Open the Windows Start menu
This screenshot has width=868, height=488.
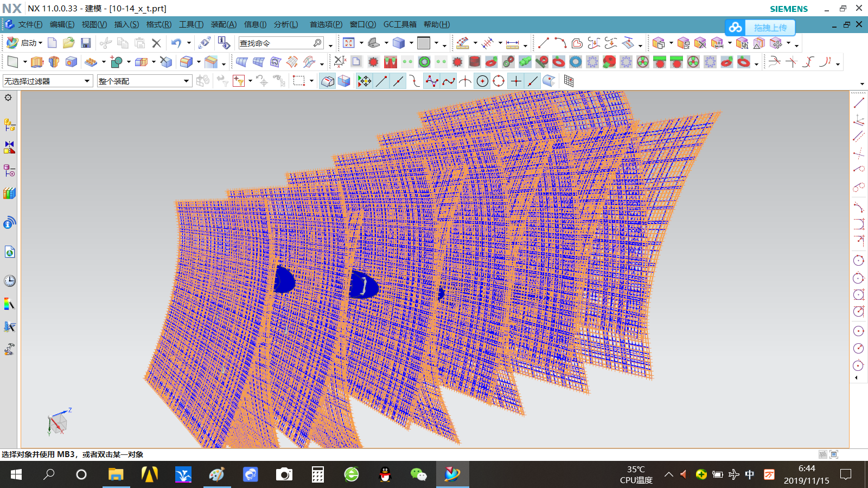(16, 474)
